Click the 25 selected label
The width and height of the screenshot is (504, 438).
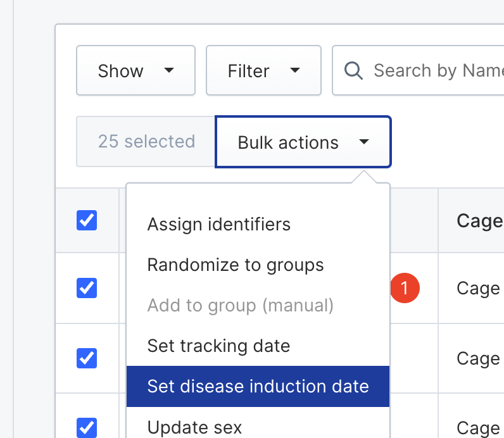(146, 142)
